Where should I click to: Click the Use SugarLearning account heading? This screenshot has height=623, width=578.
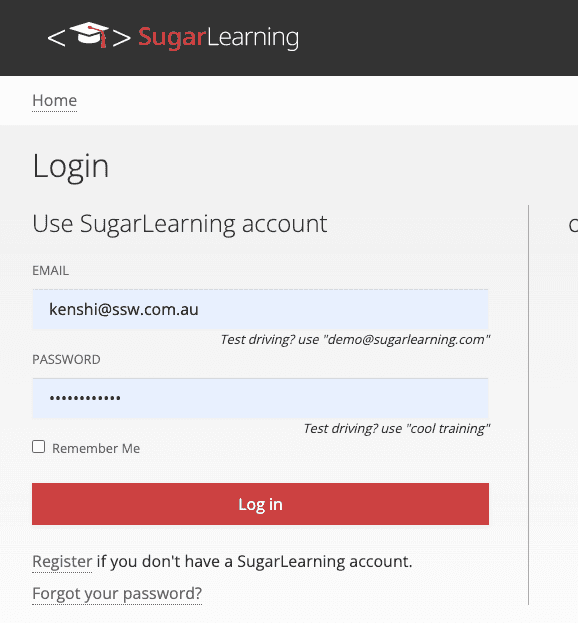click(x=180, y=224)
